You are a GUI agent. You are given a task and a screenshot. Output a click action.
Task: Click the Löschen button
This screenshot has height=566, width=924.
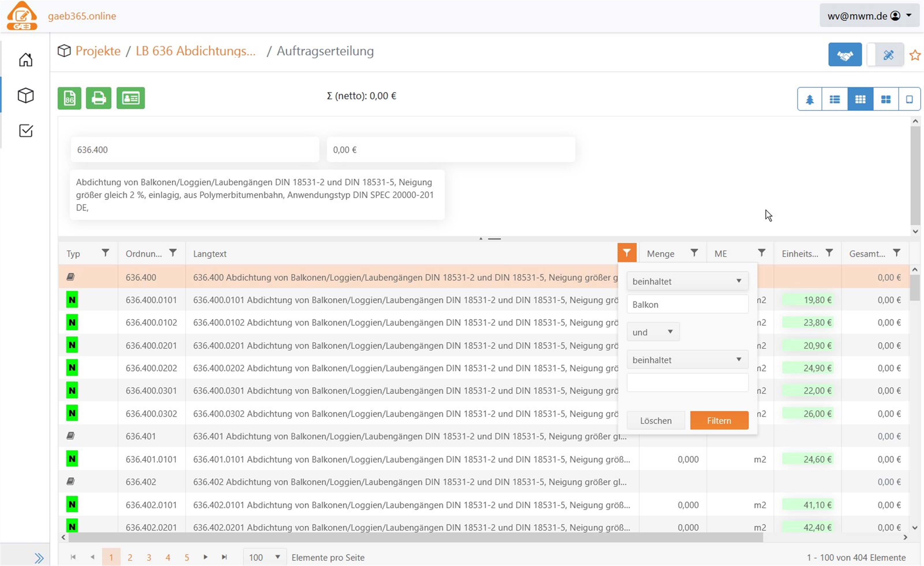point(656,420)
